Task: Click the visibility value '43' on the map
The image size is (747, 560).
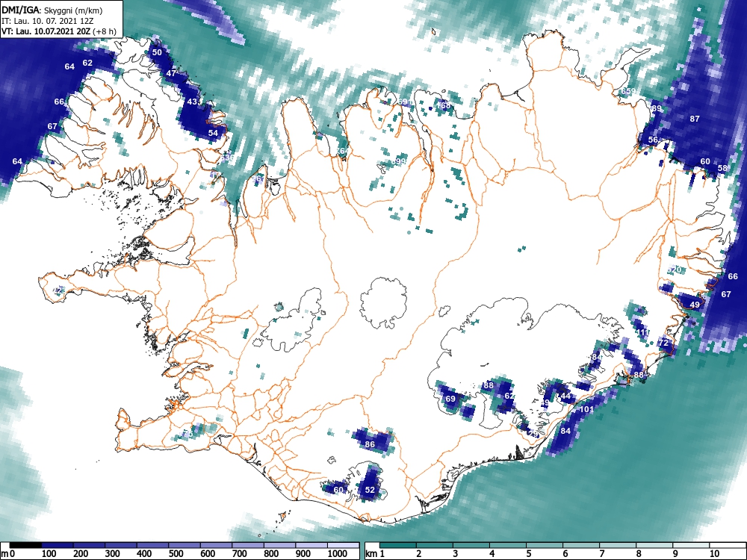Action: pos(192,102)
